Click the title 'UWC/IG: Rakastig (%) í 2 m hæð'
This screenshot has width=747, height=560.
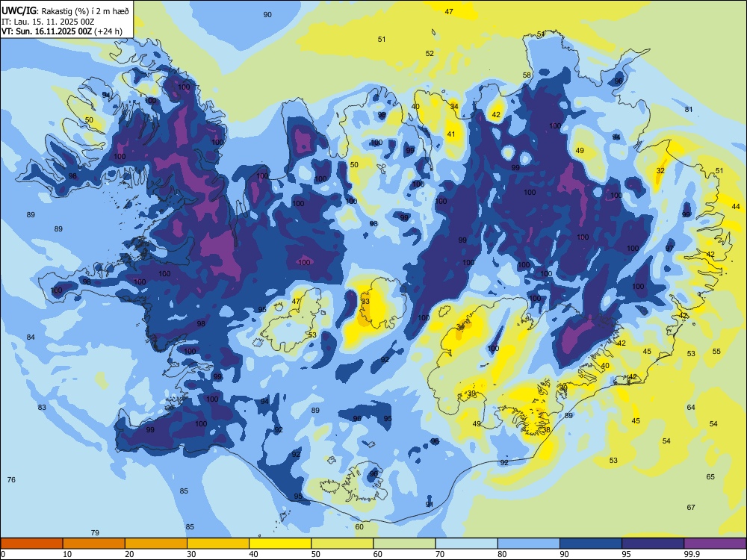[65, 11]
